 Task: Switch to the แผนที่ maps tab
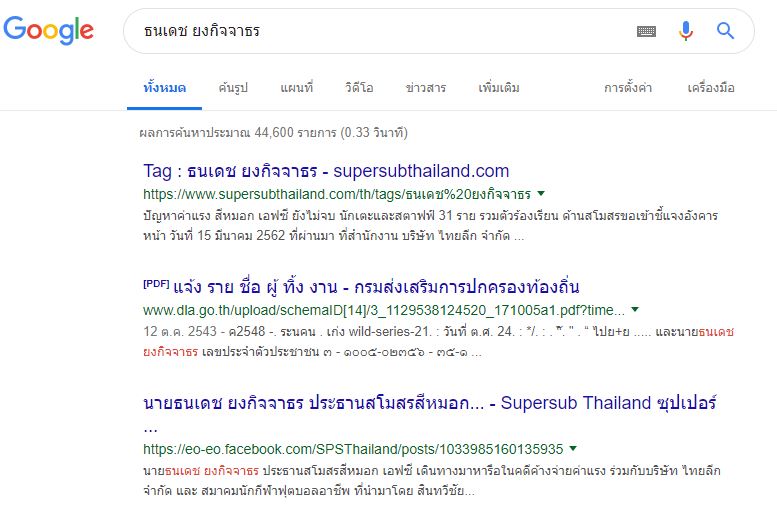coord(296,88)
